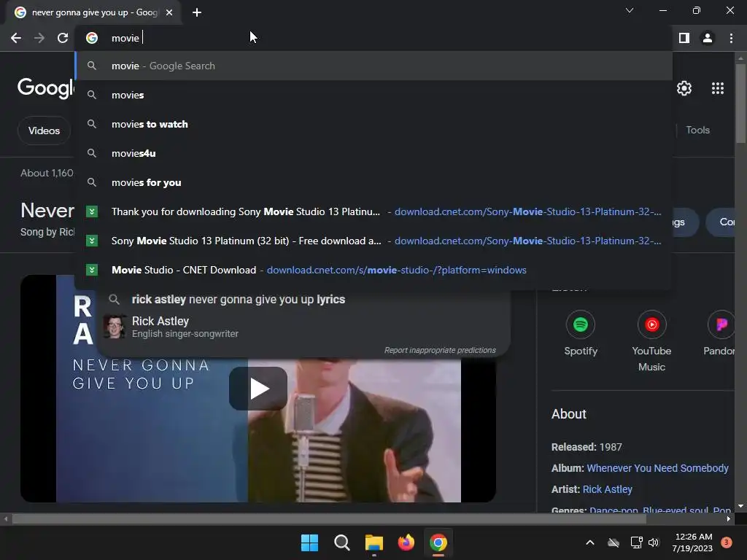Click the forward navigation arrow

[x=39, y=38]
